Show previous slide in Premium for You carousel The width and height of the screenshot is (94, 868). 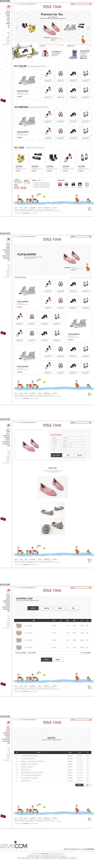click(x=16, y=28)
